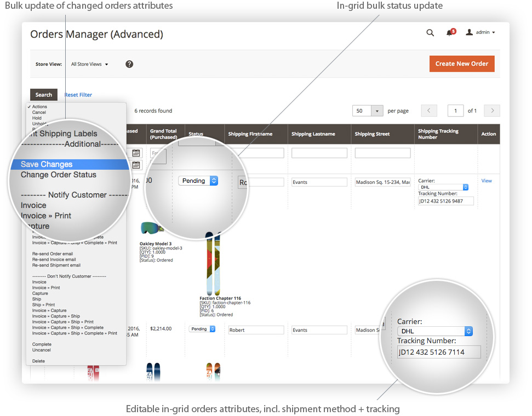The height and width of the screenshot is (416, 532).
Task: Edit the Robert shipping firstname field
Action: pyautogui.click(x=256, y=330)
